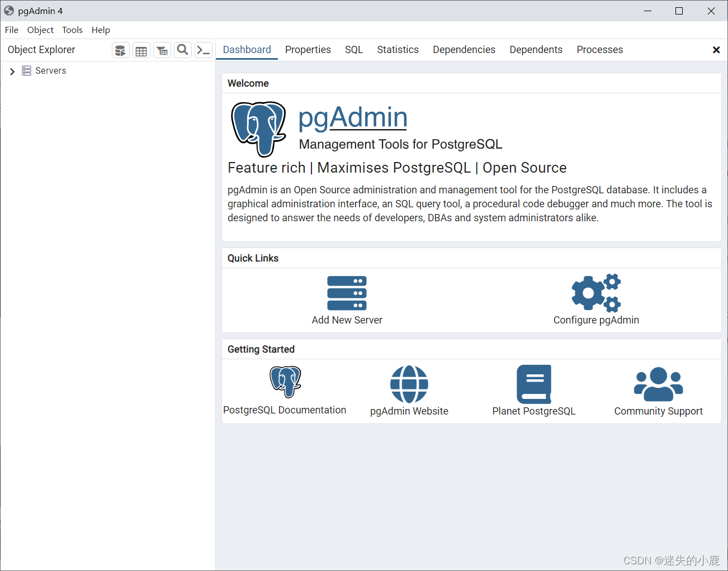The width and height of the screenshot is (728, 571).
Task: Switch to the Dependents tab
Action: coord(536,50)
